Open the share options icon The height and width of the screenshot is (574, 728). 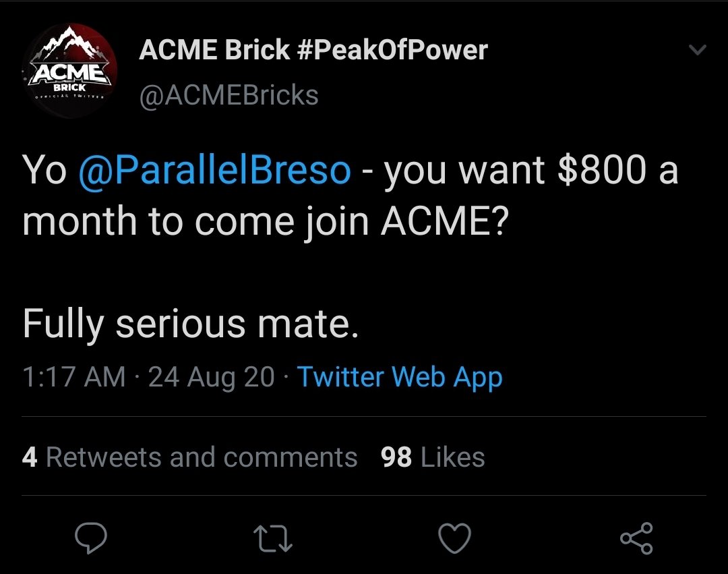point(636,538)
